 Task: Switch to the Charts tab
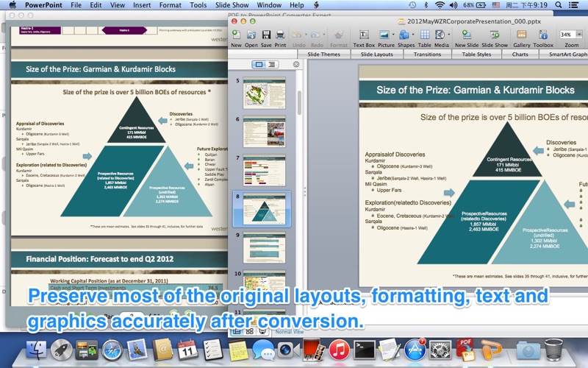pyautogui.click(x=520, y=54)
